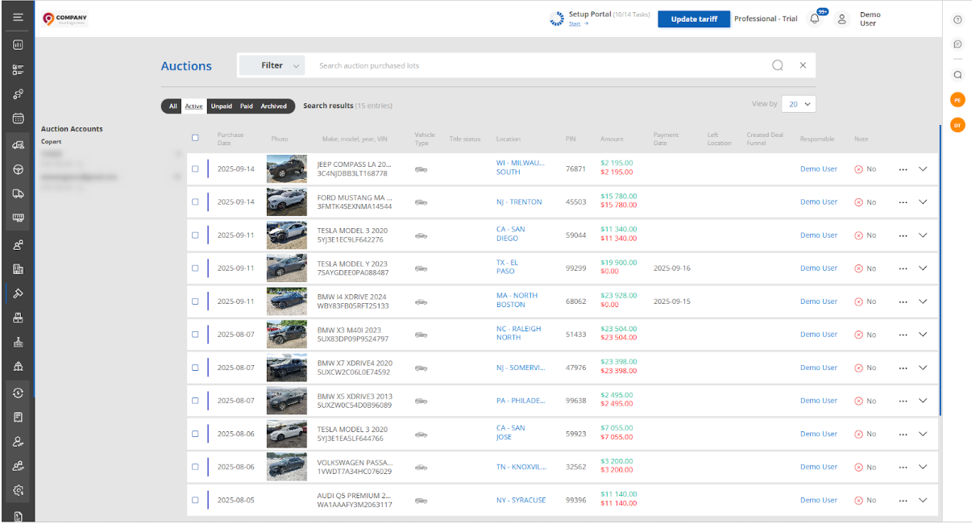Open three-dots menu for Jeep Compass row
Screen dimensions: 980x524
click(903, 169)
